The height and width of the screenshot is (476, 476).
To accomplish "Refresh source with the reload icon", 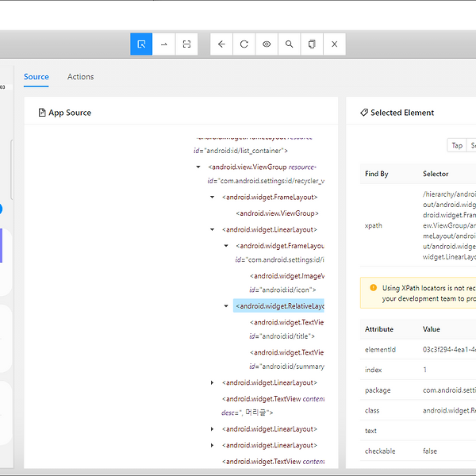I will click(244, 44).
